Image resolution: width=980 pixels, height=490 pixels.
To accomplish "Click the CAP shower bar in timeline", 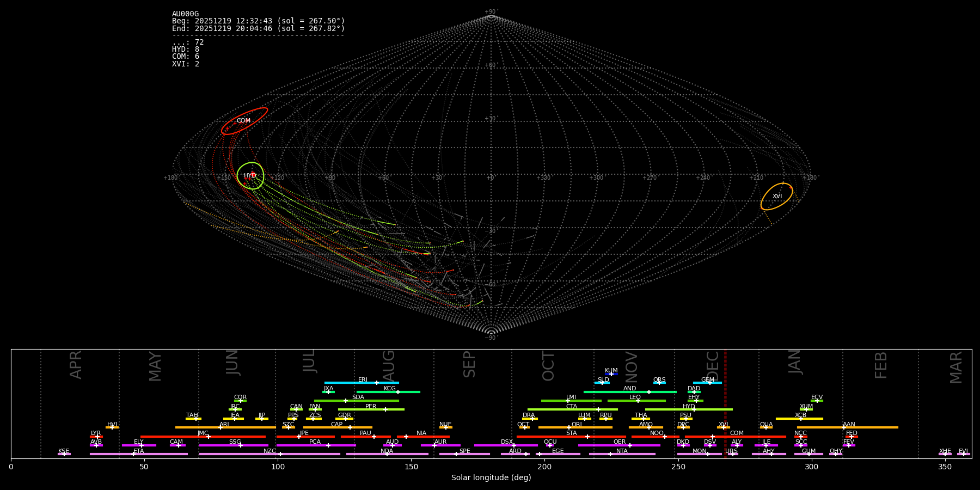I will (x=338, y=427).
